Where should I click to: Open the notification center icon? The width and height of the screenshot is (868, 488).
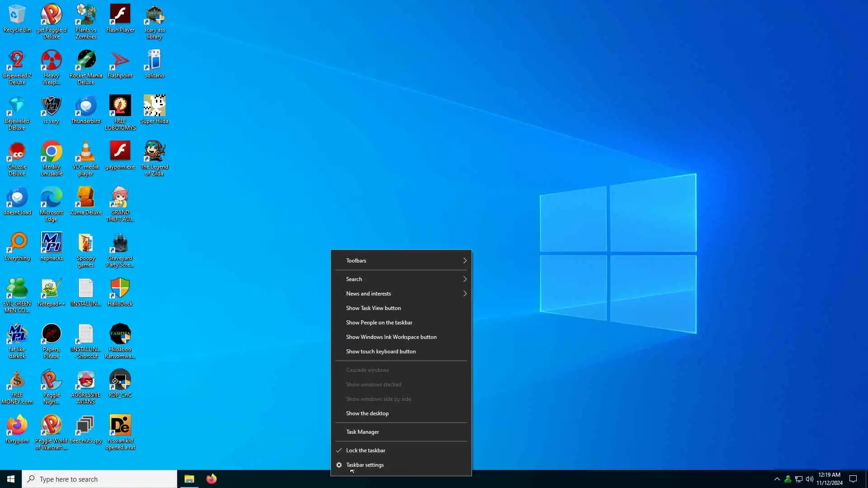[853, 479]
